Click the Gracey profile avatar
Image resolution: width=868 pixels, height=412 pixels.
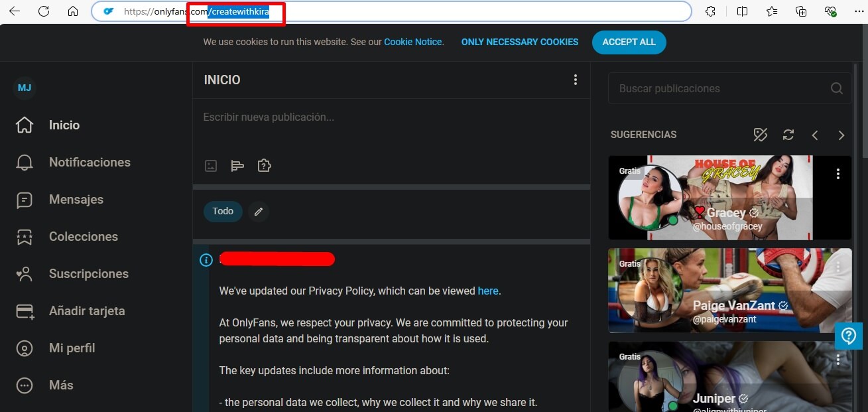tap(649, 198)
